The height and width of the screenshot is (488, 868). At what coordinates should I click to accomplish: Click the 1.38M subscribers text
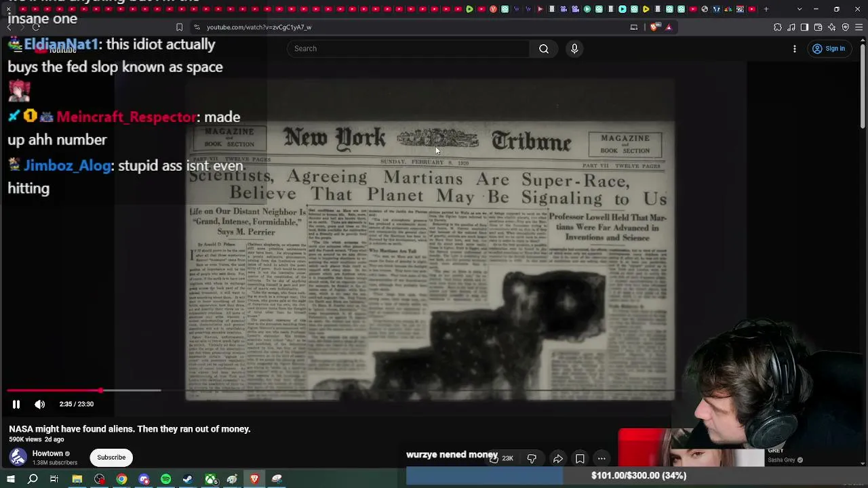pyautogui.click(x=55, y=463)
